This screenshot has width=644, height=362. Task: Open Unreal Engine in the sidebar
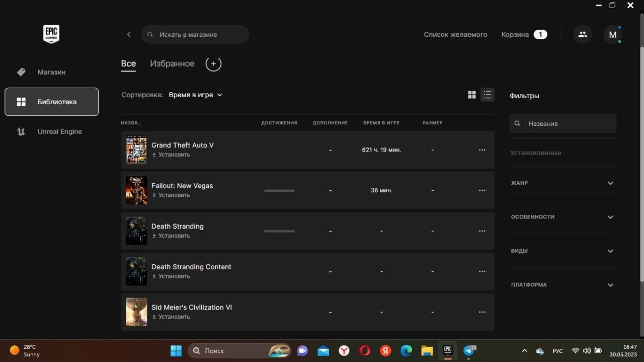pyautogui.click(x=51, y=131)
